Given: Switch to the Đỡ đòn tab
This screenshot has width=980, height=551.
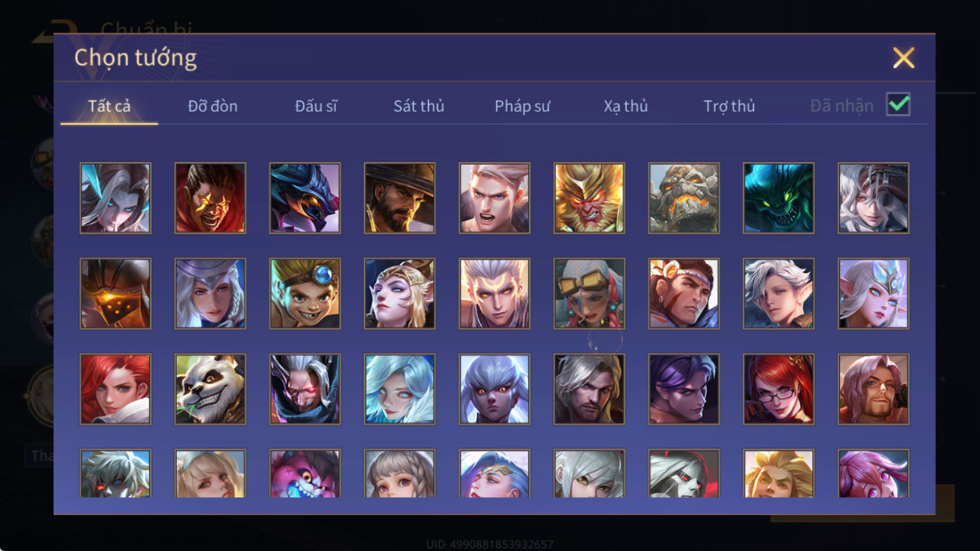Looking at the screenshot, I should (x=212, y=106).
